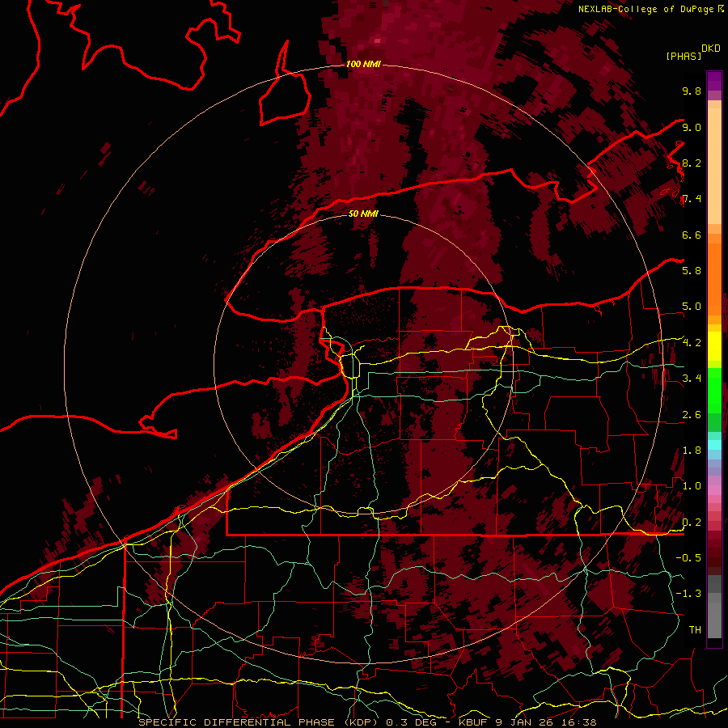728x728 pixels.
Task: Click the -1.3 value on color scale
Action: tap(688, 594)
